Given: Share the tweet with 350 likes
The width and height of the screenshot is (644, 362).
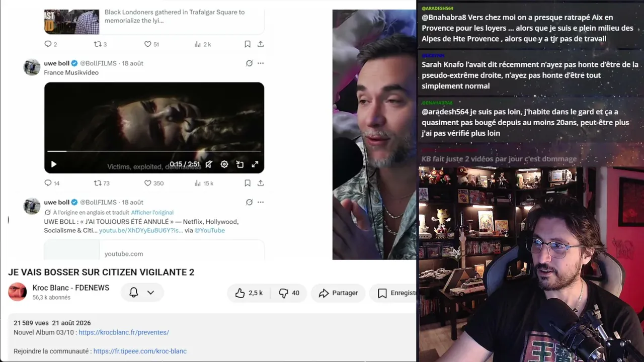Looking at the screenshot, I should click(x=261, y=184).
